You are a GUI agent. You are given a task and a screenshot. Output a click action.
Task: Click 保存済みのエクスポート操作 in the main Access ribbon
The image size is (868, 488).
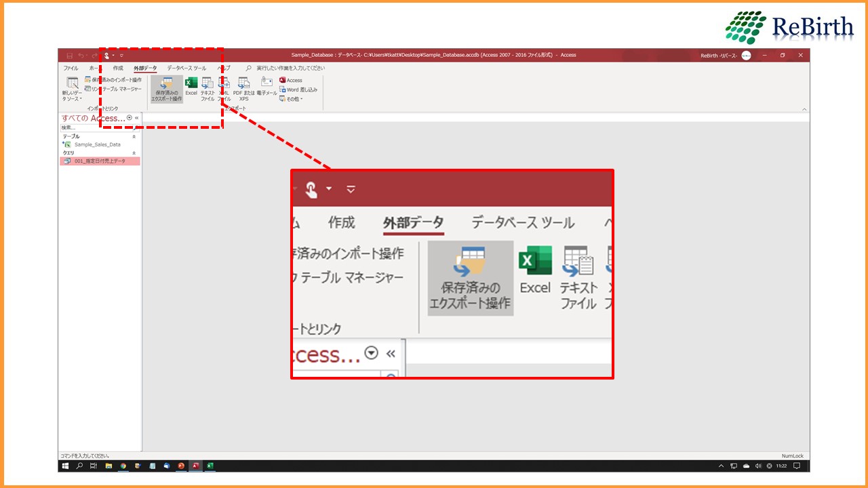tap(167, 89)
